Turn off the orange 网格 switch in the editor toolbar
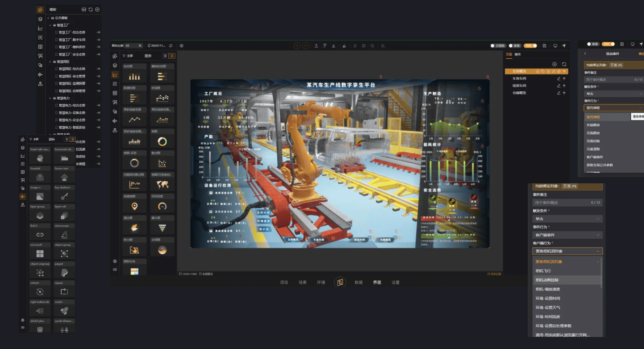 (530, 46)
